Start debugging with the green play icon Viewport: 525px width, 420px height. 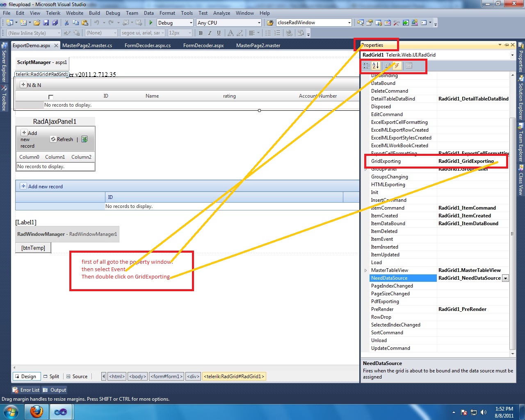click(151, 23)
